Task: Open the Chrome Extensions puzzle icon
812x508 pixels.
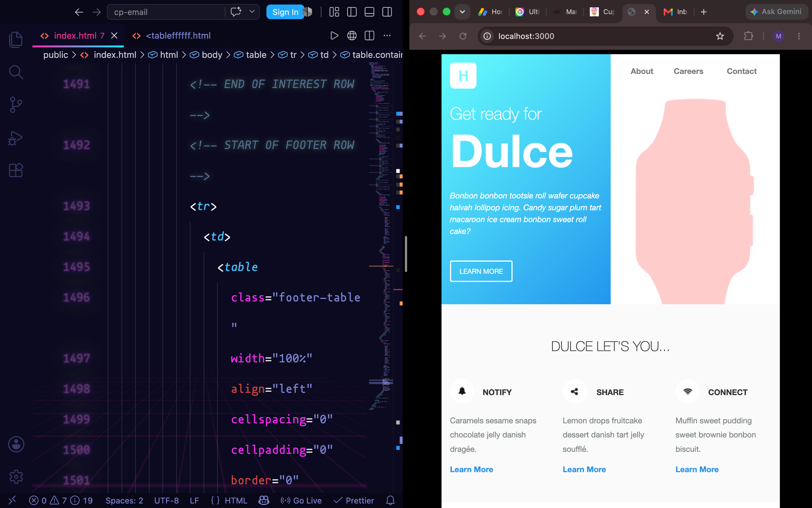Action: click(748, 36)
